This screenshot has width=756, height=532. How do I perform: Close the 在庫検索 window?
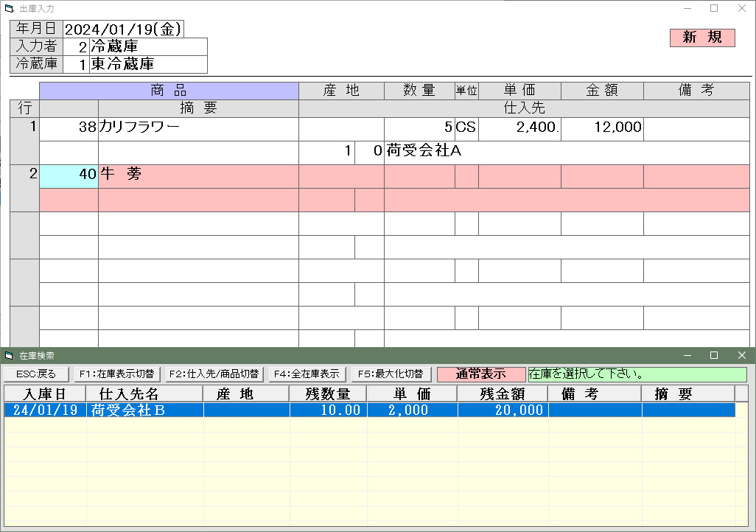click(741, 356)
